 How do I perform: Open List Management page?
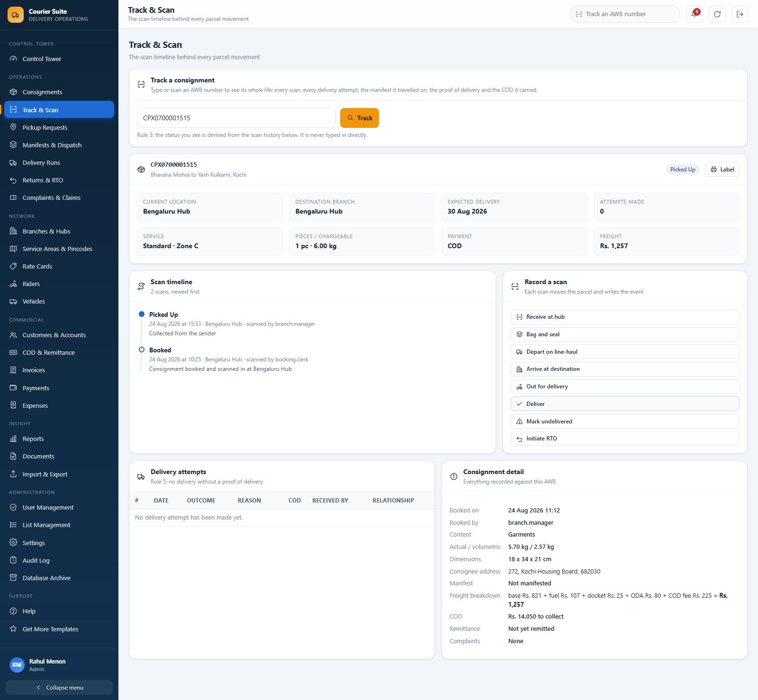[59, 525]
